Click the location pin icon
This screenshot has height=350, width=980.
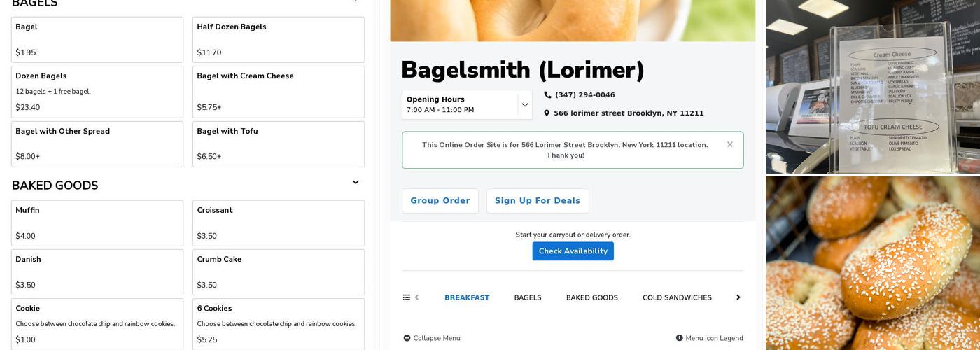pyautogui.click(x=547, y=113)
